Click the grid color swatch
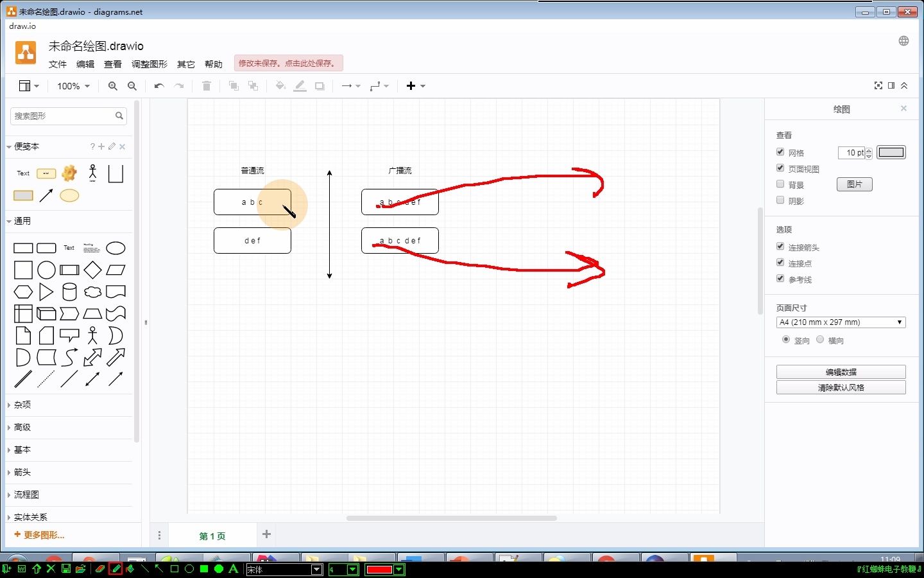This screenshot has height=578, width=924. tap(891, 152)
